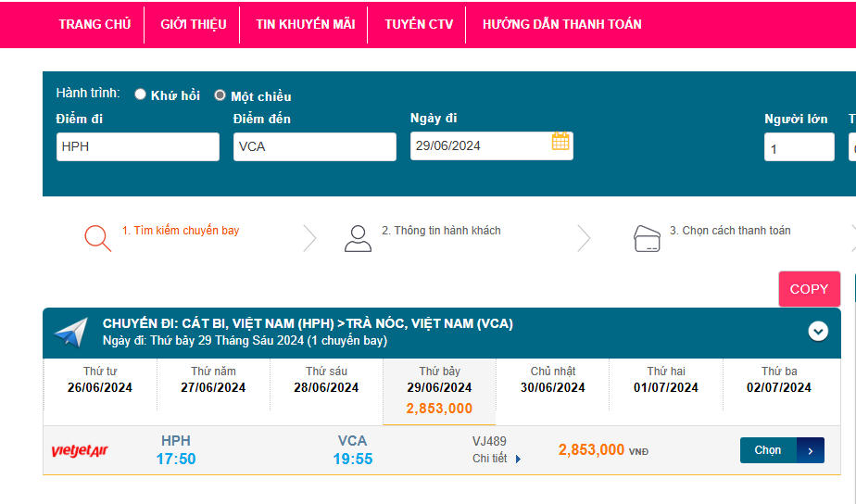Viewport: 856px width, 504px height.
Task: Click the magnifier flight search step icon
Action: click(x=97, y=238)
